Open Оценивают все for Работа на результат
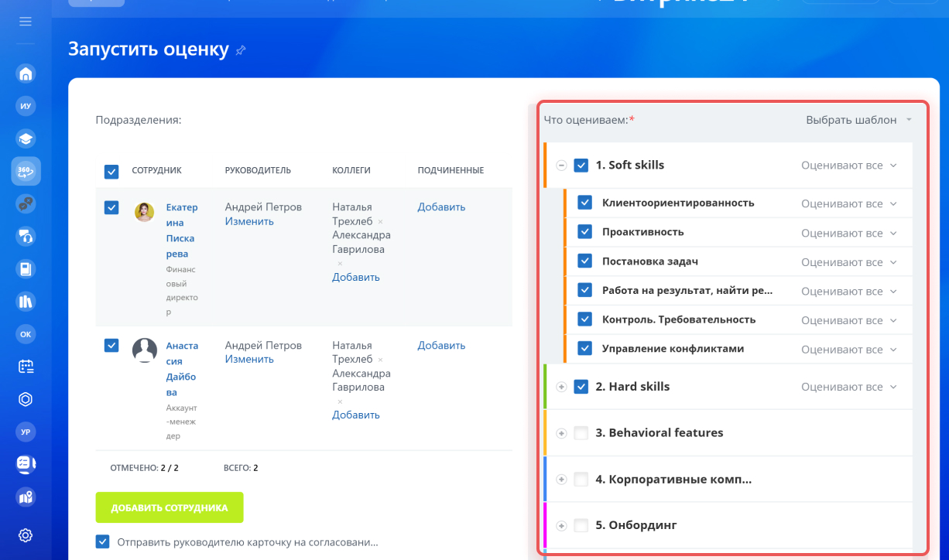Screen dimensions: 949x560 click(x=849, y=292)
